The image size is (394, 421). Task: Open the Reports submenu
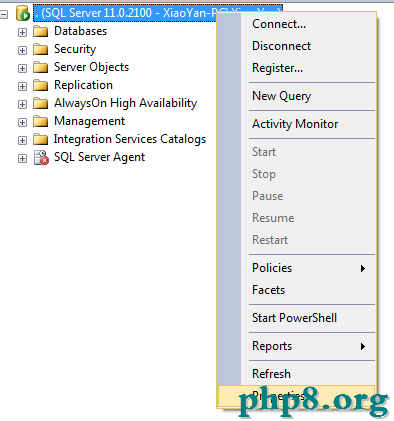[297, 346]
